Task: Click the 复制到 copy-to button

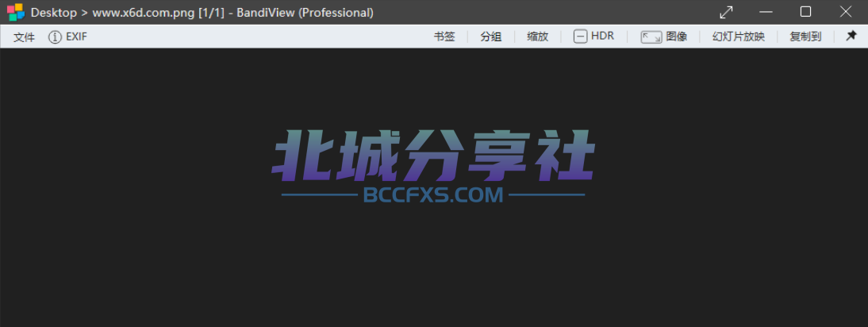Action: point(805,37)
